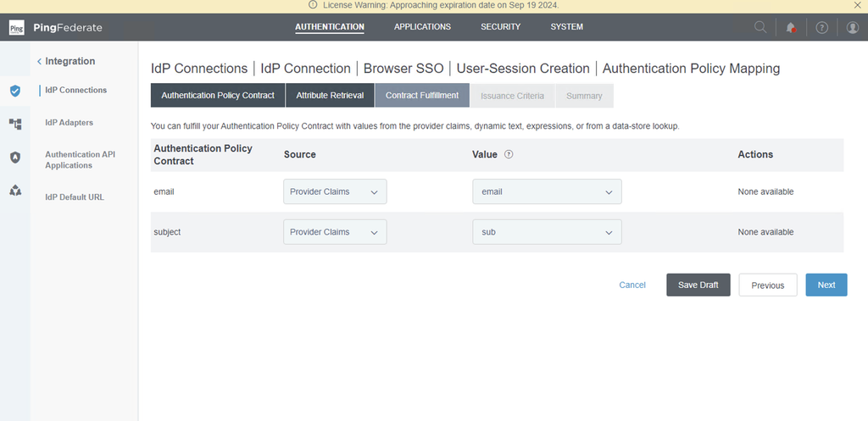The height and width of the screenshot is (421, 868).
Task: Open the user account profile icon
Action: [853, 27]
